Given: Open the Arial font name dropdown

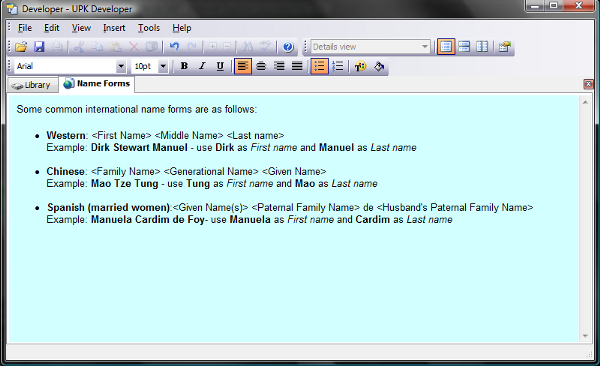Looking at the screenshot, I should pyautogui.click(x=121, y=66).
